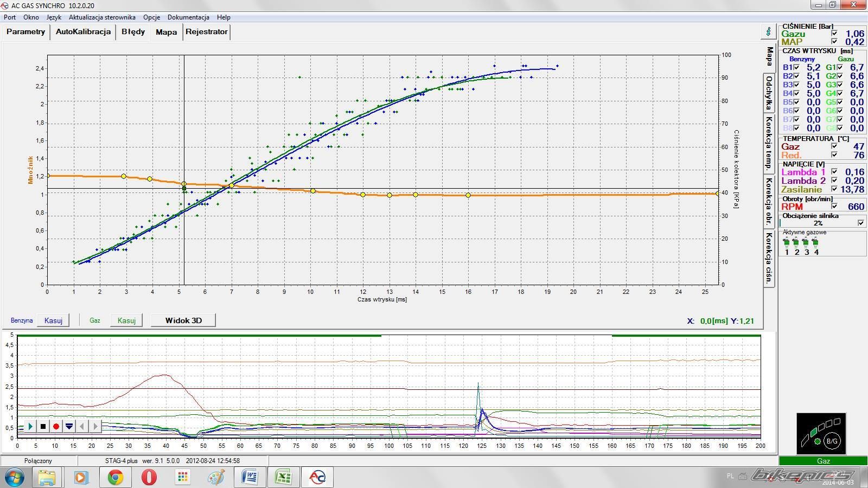The width and height of the screenshot is (868, 488).
Task: Select yellow multiplier point at 7 ms
Action: pyautogui.click(x=232, y=185)
